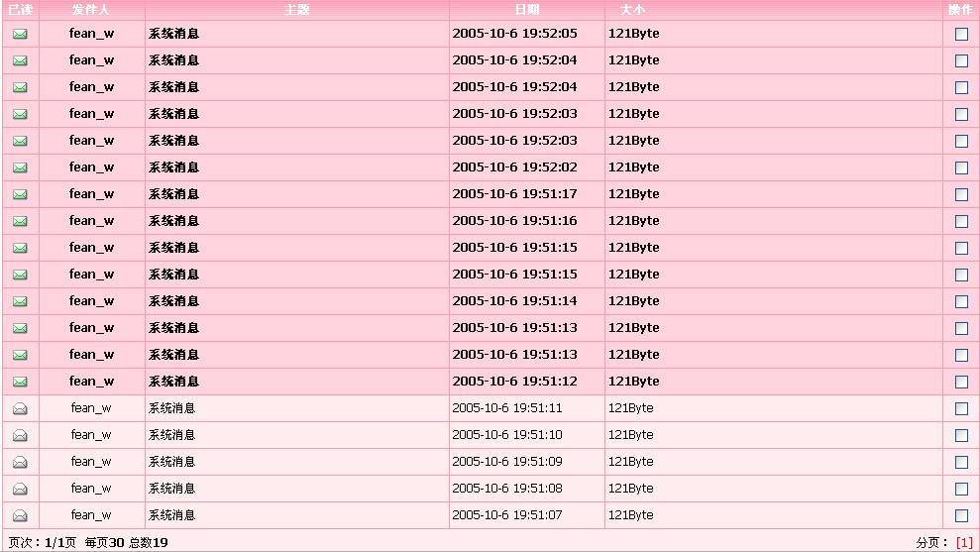Tick checkbox for the 19:52:05 message
Screen dimensions: 980x552
point(961,34)
